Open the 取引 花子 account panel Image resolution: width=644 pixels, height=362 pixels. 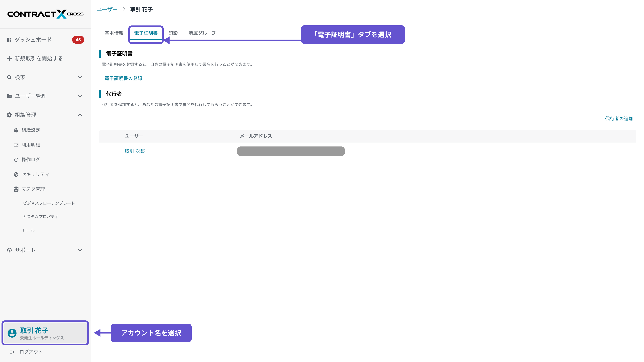[x=45, y=333]
